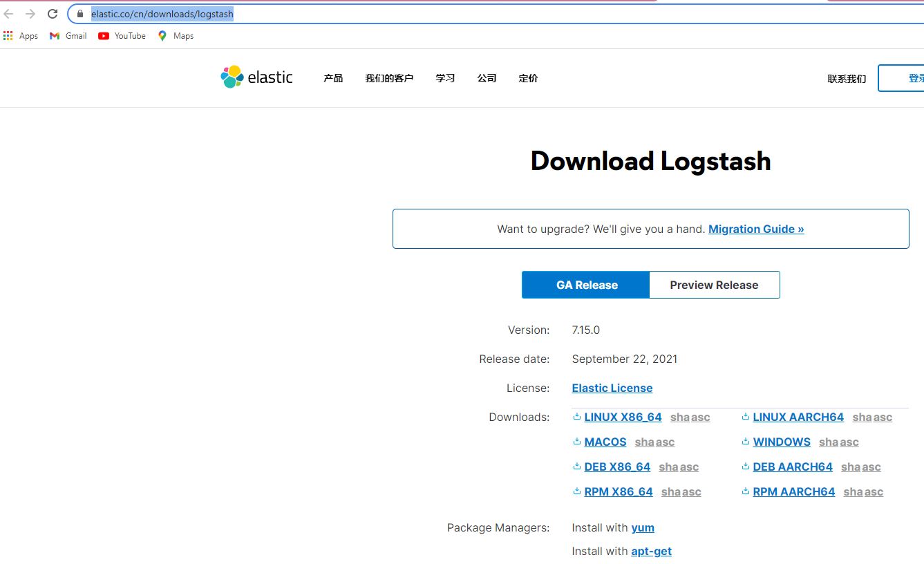The width and height of the screenshot is (924, 564).
Task: Open the 公司 menu
Action: tap(487, 78)
